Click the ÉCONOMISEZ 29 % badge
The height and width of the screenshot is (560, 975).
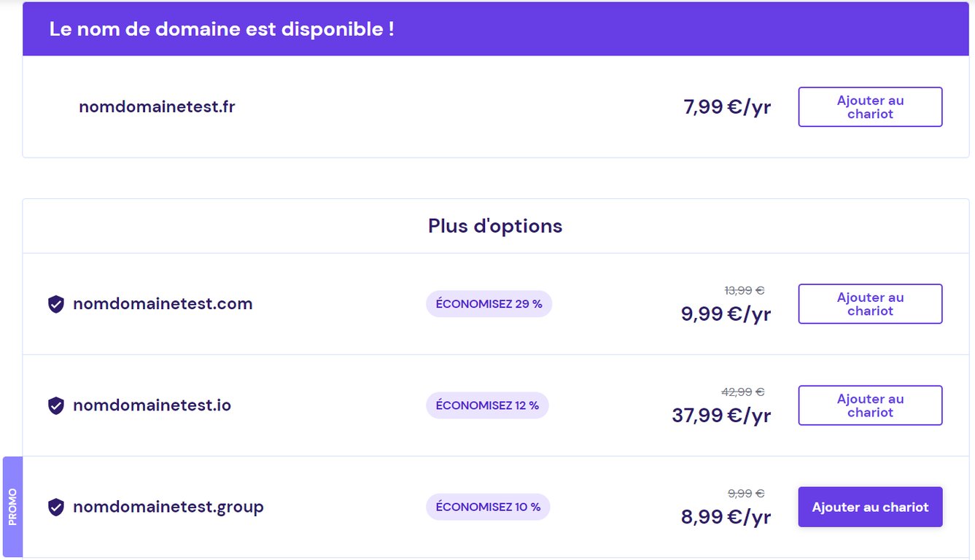click(x=489, y=303)
